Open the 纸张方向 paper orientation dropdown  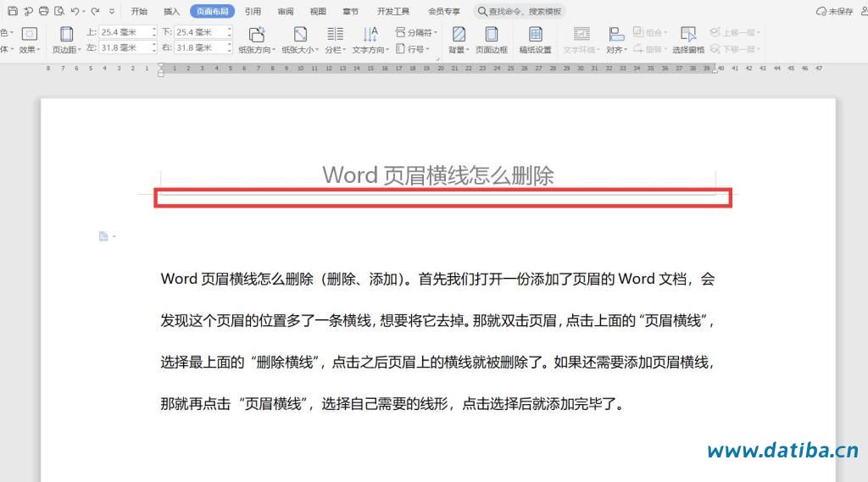pos(257,41)
